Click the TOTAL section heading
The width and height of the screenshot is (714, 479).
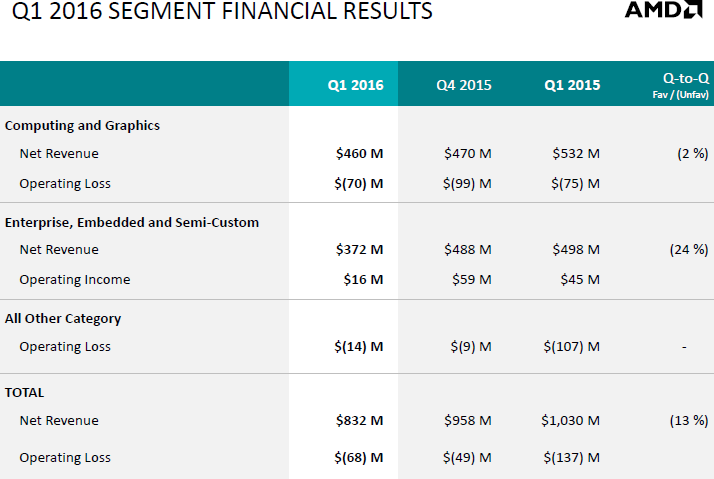tap(25, 393)
